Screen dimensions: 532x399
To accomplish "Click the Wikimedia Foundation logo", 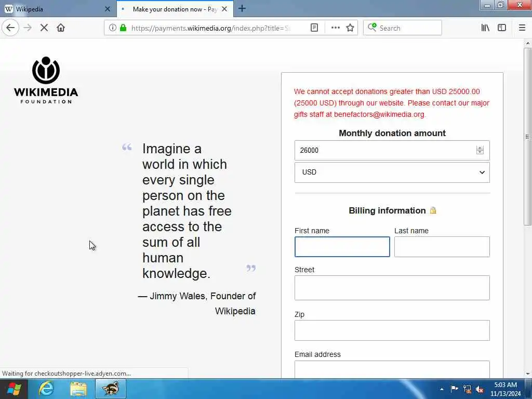I will tap(46, 79).
